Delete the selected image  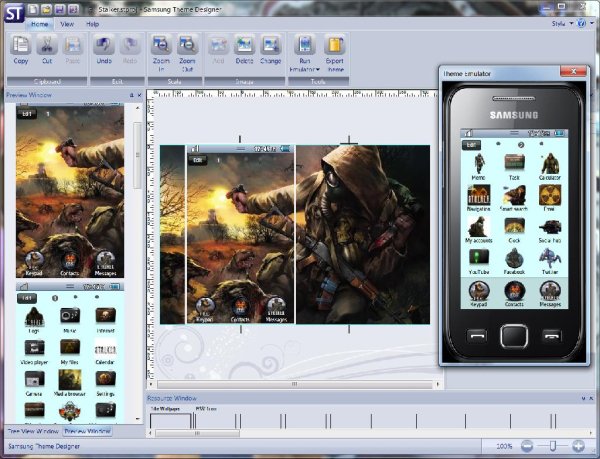point(244,45)
